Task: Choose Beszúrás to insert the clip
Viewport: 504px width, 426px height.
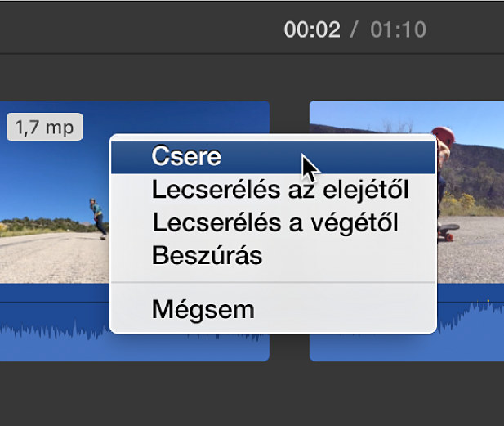Action: [x=273, y=256]
